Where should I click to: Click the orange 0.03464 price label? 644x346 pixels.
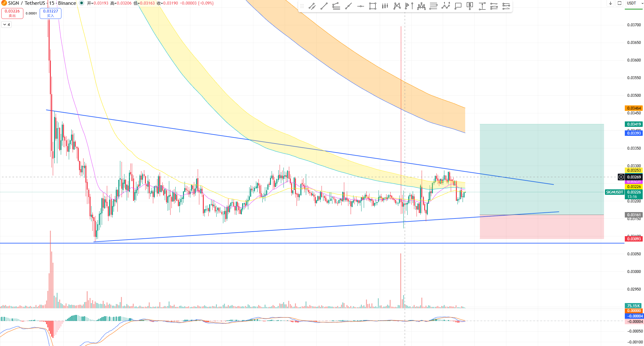(633, 108)
